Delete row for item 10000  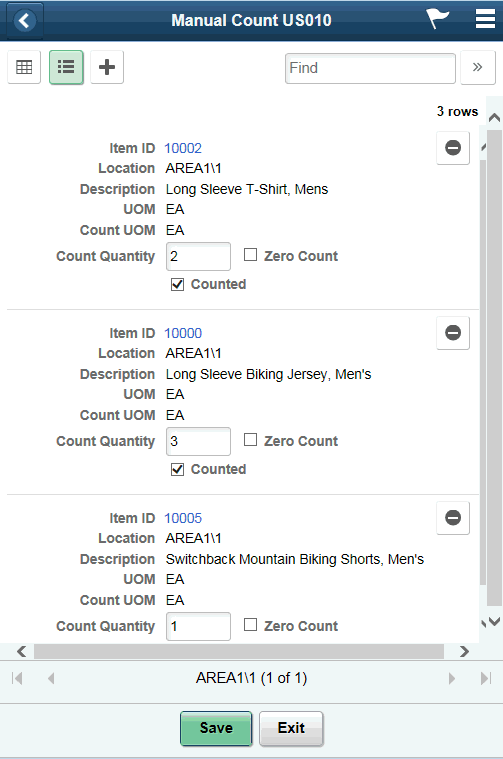pyautogui.click(x=453, y=333)
